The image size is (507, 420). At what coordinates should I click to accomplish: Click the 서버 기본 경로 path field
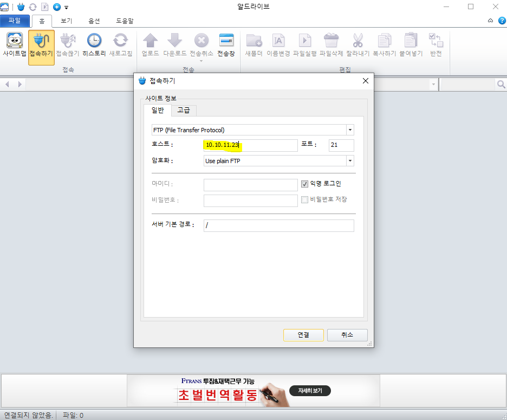tap(279, 225)
